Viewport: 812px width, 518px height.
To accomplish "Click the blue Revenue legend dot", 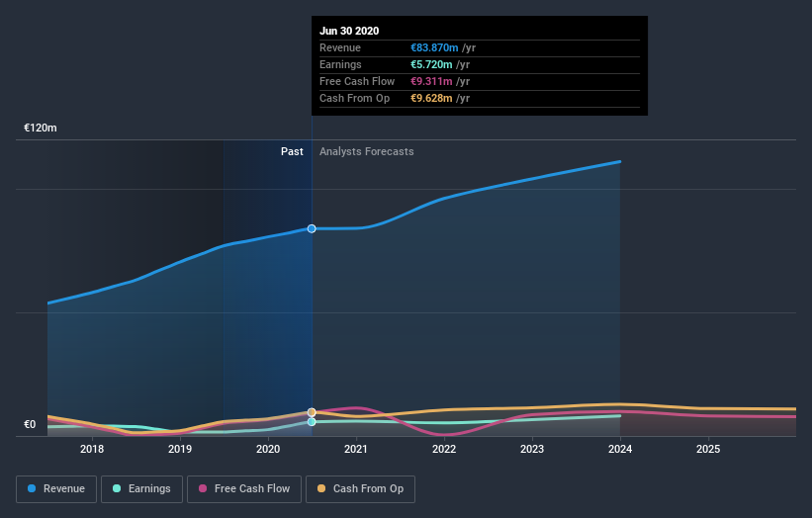I will 32,488.
